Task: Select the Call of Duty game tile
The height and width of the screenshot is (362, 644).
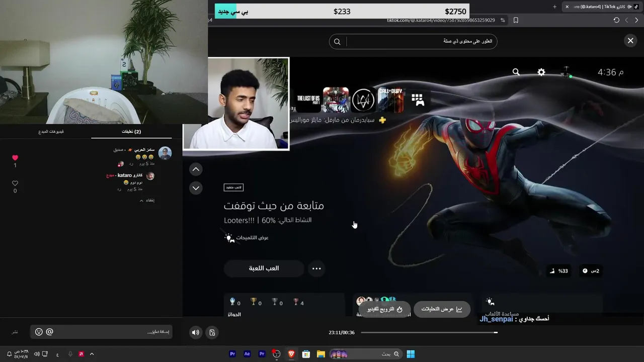Action: [391, 100]
